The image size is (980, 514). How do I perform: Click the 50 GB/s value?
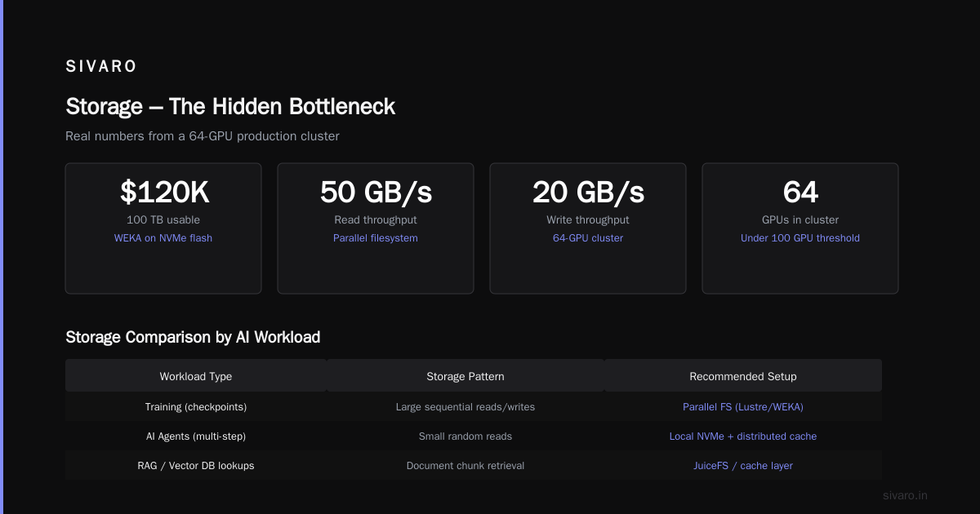(376, 193)
